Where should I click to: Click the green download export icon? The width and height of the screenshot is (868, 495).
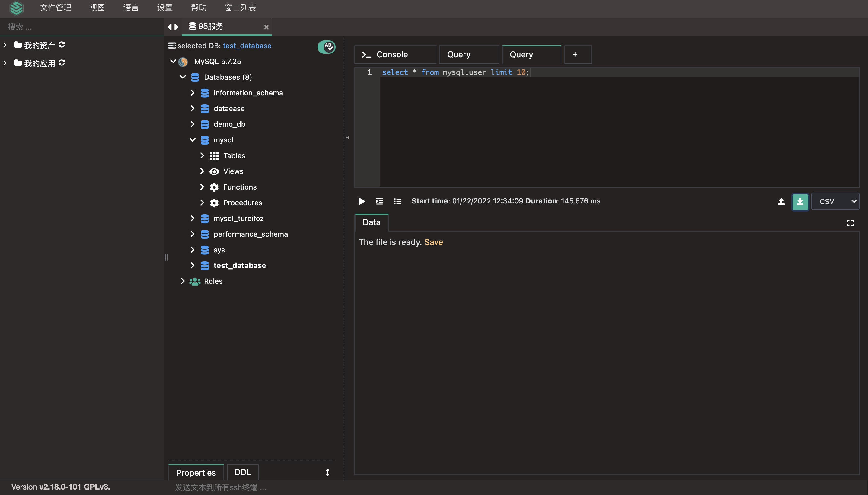click(x=800, y=202)
